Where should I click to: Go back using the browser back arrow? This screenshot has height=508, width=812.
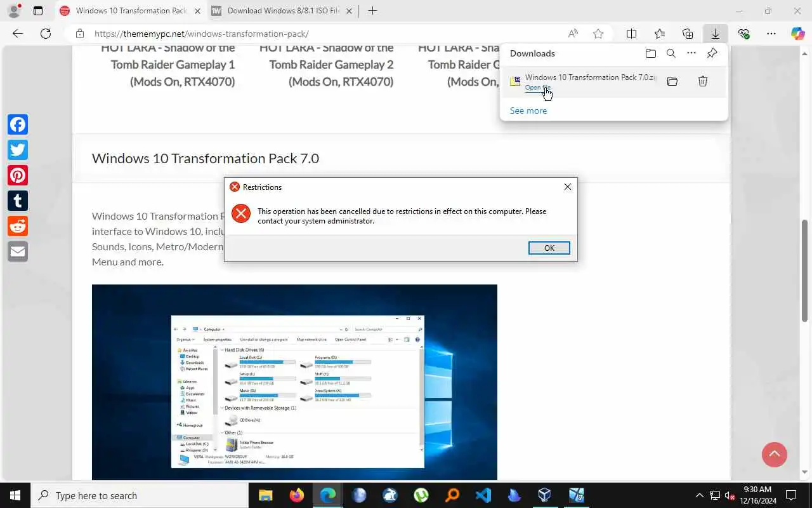(x=18, y=34)
